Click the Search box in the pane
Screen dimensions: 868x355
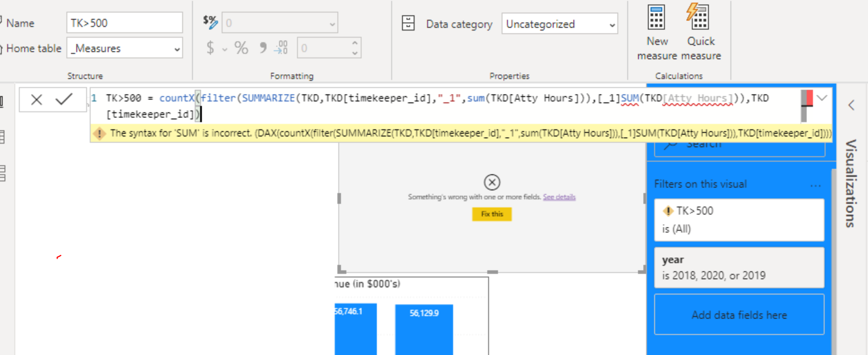(739, 146)
